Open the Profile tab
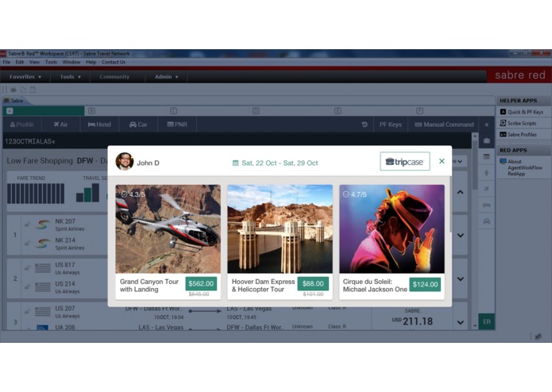 [x=21, y=125]
